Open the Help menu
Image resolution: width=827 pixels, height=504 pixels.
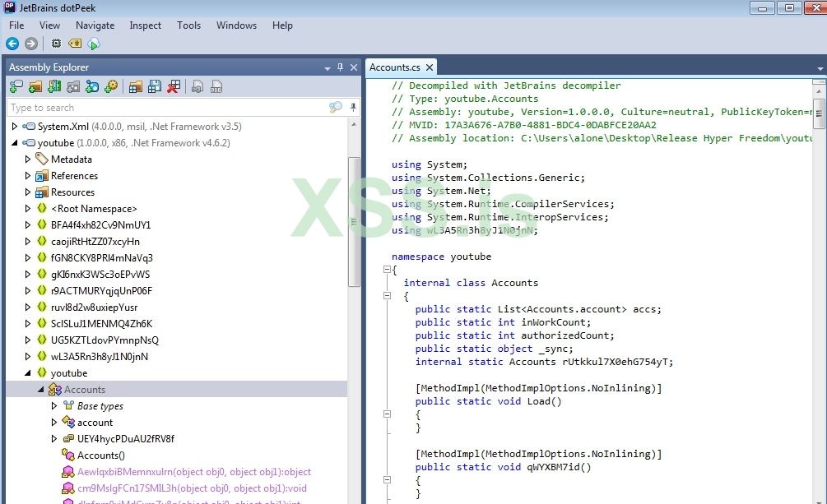coord(282,25)
